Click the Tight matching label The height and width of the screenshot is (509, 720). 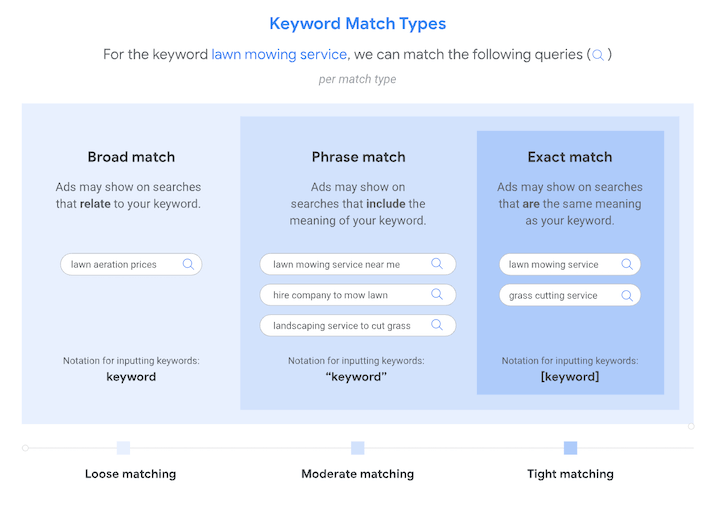click(570, 474)
